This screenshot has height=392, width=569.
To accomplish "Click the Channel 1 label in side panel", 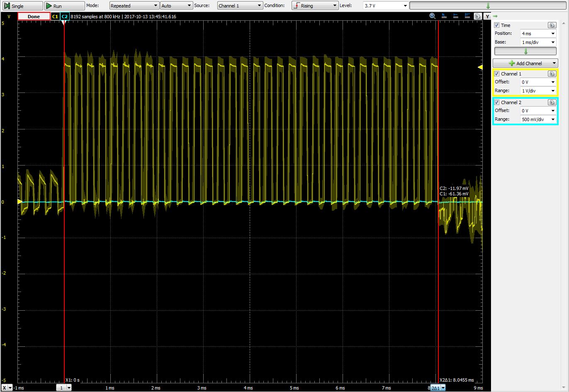I will tap(511, 74).
